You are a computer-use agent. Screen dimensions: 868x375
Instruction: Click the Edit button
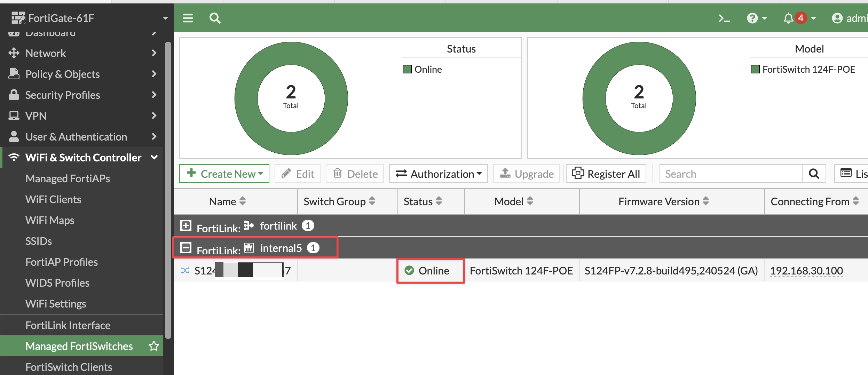[x=298, y=174]
